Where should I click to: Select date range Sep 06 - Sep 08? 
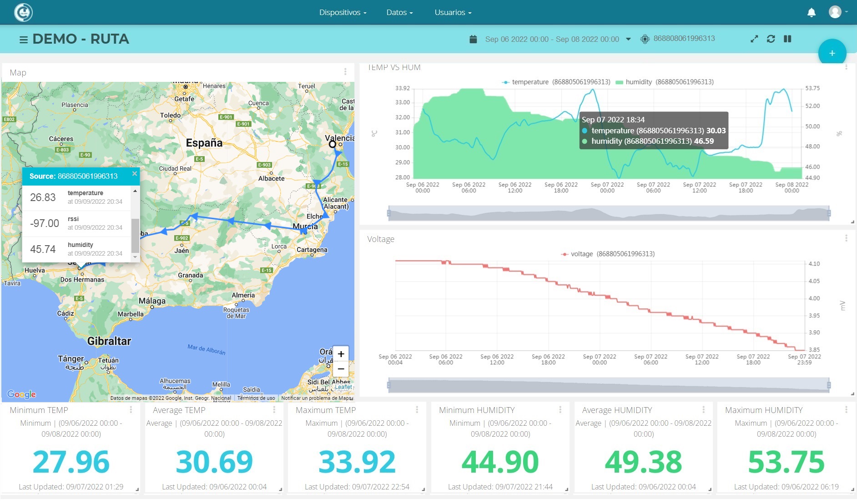pyautogui.click(x=552, y=39)
